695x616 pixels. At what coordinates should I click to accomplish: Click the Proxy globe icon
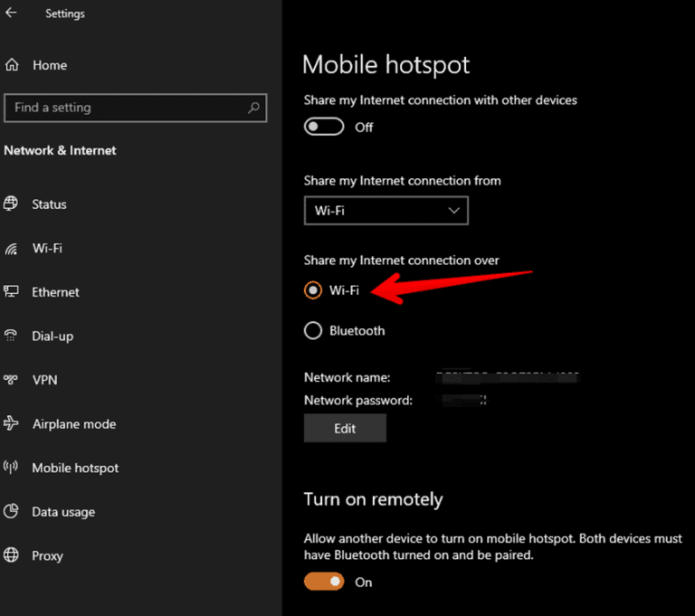pos(12,555)
